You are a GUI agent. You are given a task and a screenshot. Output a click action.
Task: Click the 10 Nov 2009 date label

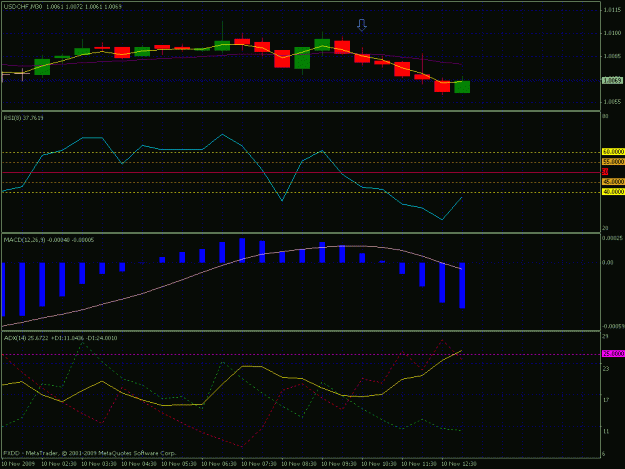(x=18, y=464)
